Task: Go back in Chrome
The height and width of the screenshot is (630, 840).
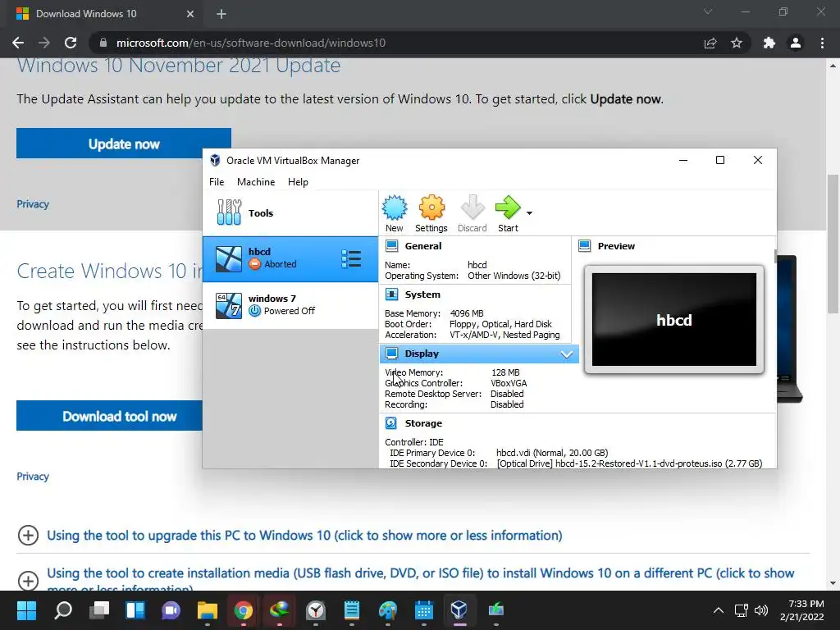Action: coord(18,43)
